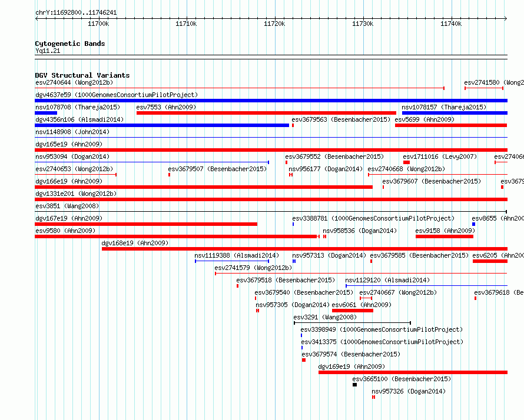The width and height of the screenshot is (524, 420).
Task: Select esv1711016 (Levy2007) label
Action: (x=440, y=156)
